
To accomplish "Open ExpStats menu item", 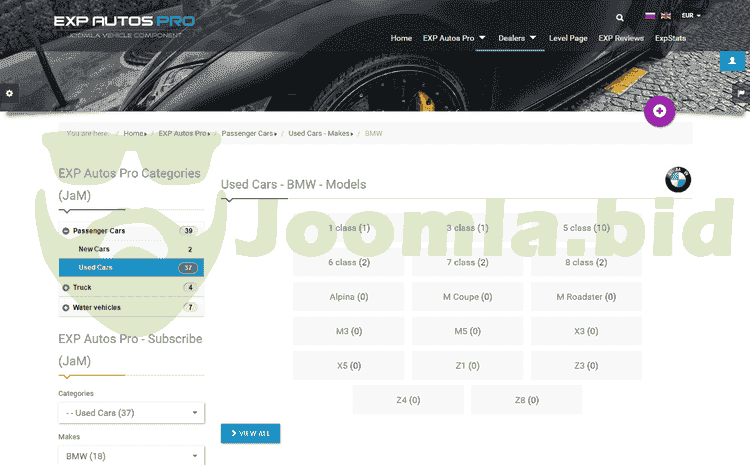I will pyautogui.click(x=670, y=38).
